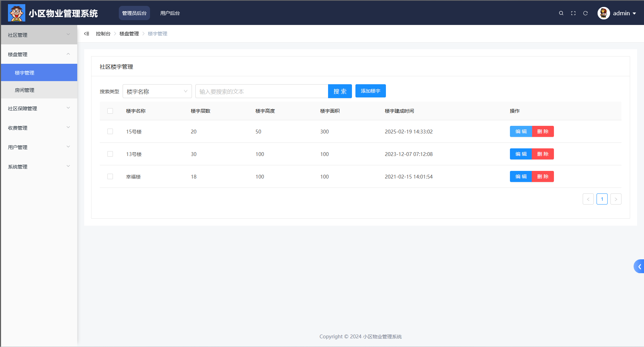The height and width of the screenshot is (347, 644).
Task: Click 幸福楼 name cell
Action: (133, 177)
